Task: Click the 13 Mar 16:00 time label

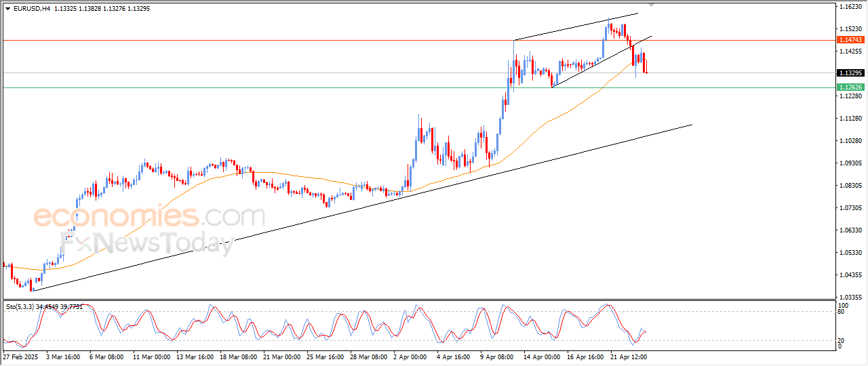Action: pos(195,356)
